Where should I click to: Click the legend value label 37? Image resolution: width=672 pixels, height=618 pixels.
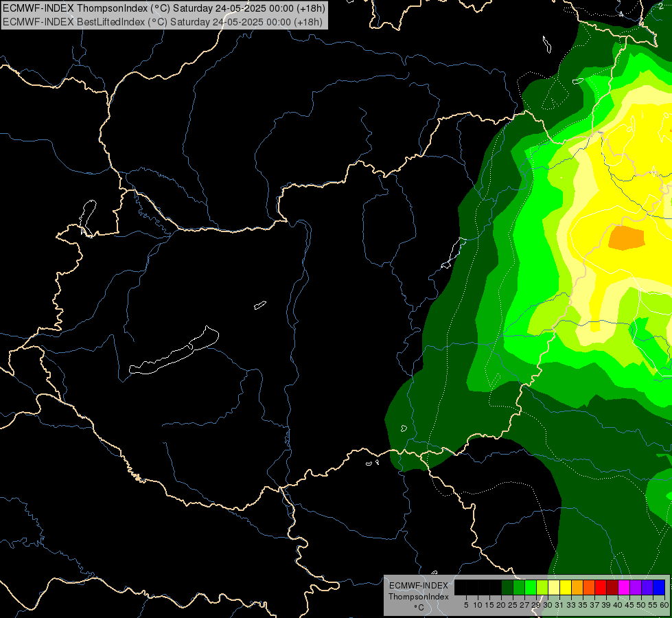pyautogui.click(x=594, y=605)
